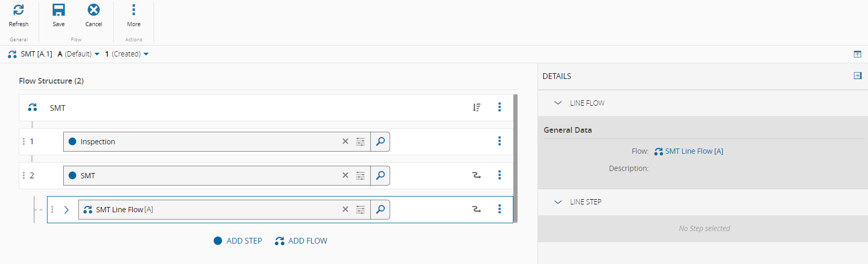The width and height of the screenshot is (868, 264).
Task: Open the SMT flow header options menu
Action: [x=499, y=107]
